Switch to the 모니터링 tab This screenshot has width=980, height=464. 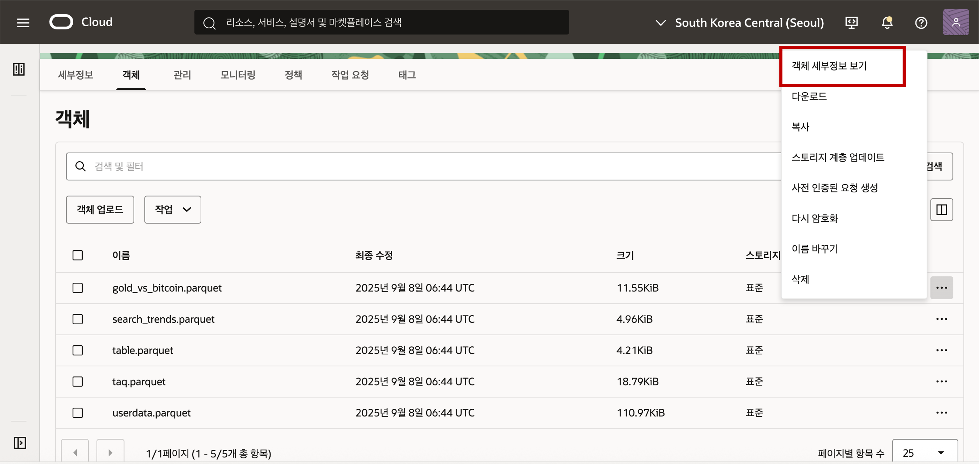tap(237, 75)
